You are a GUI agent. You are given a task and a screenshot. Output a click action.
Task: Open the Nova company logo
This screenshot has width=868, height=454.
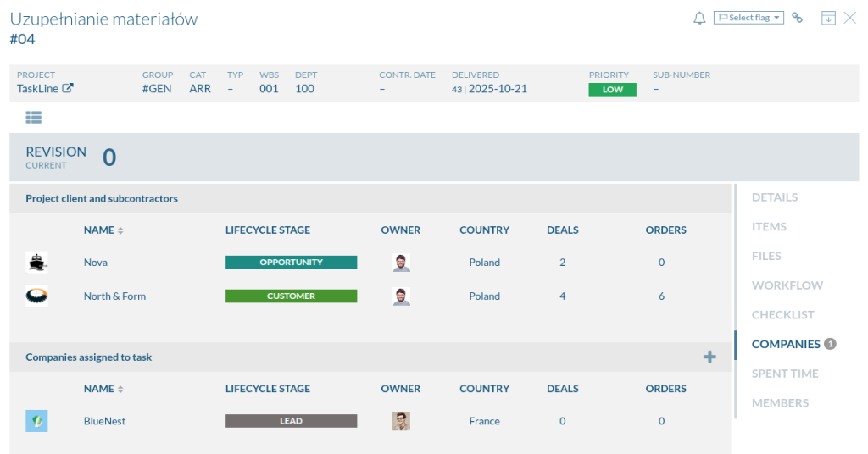(36, 263)
